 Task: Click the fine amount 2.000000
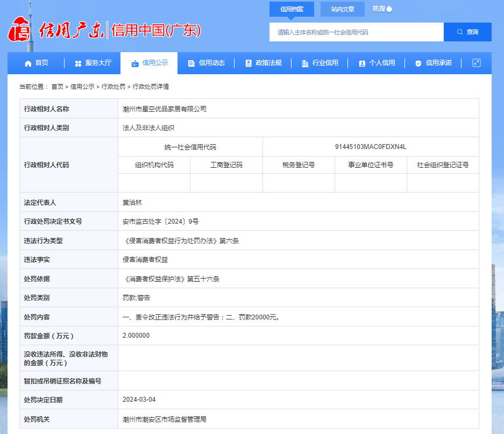tap(136, 336)
